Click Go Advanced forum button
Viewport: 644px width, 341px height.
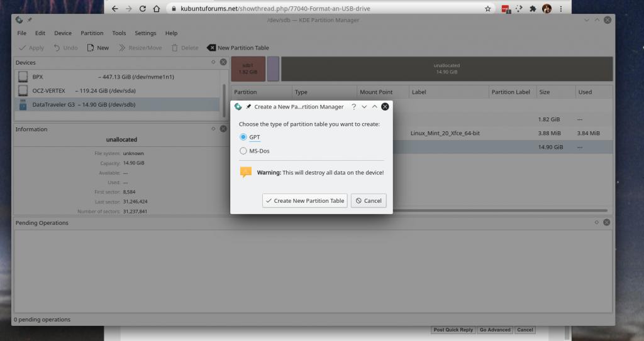coord(494,330)
